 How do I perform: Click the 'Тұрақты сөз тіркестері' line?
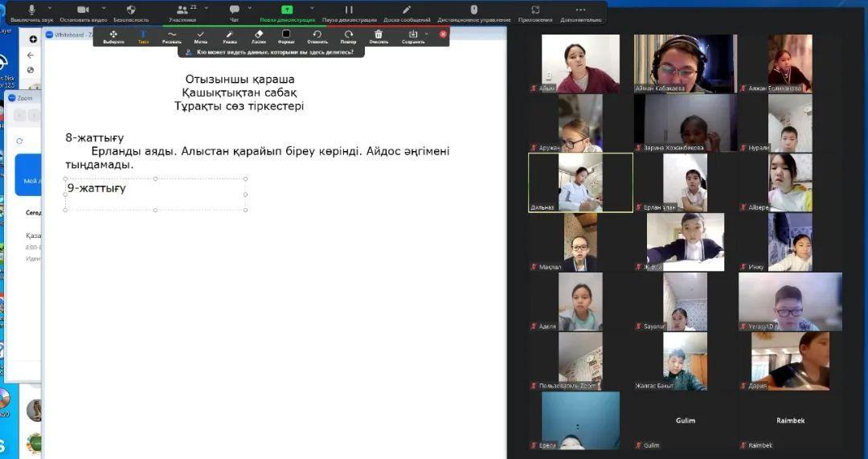tap(240, 106)
